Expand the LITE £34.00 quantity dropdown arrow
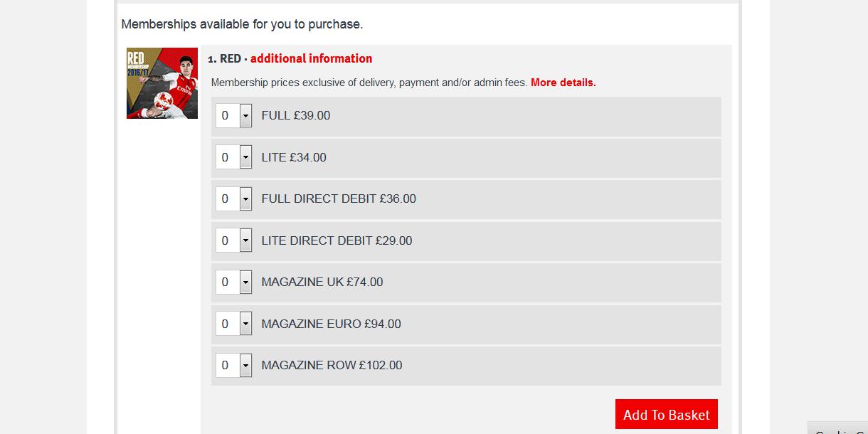 245,157
